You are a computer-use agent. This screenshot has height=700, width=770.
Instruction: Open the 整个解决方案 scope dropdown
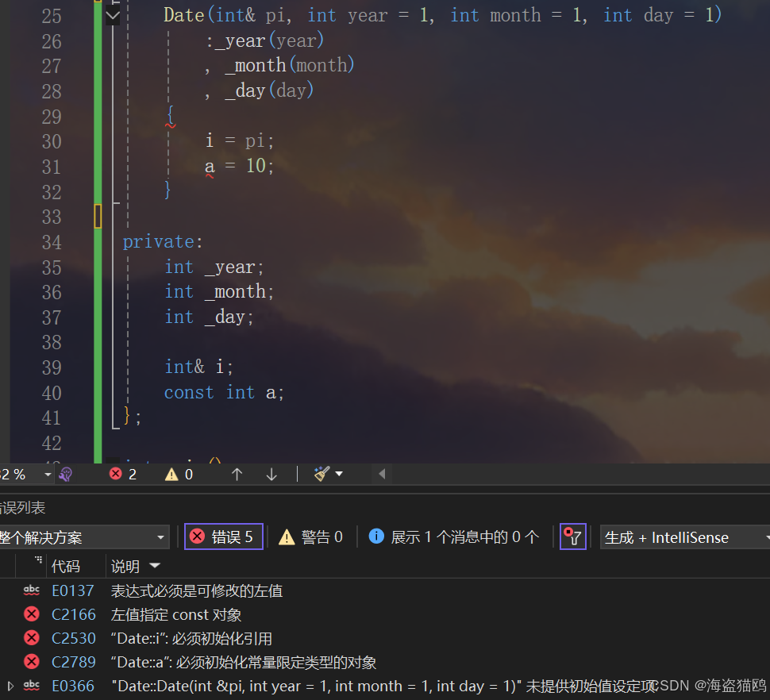click(x=83, y=537)
